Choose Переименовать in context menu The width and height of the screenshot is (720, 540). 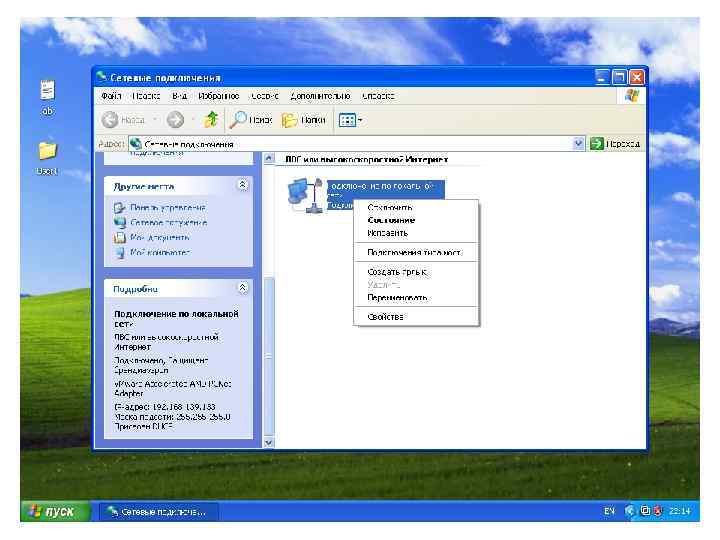(416, 298)
